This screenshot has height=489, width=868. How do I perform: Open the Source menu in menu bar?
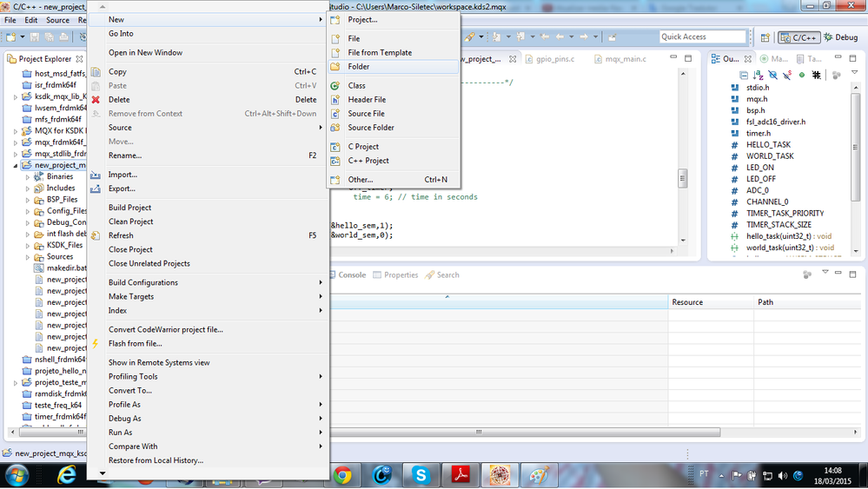(57, 20)
